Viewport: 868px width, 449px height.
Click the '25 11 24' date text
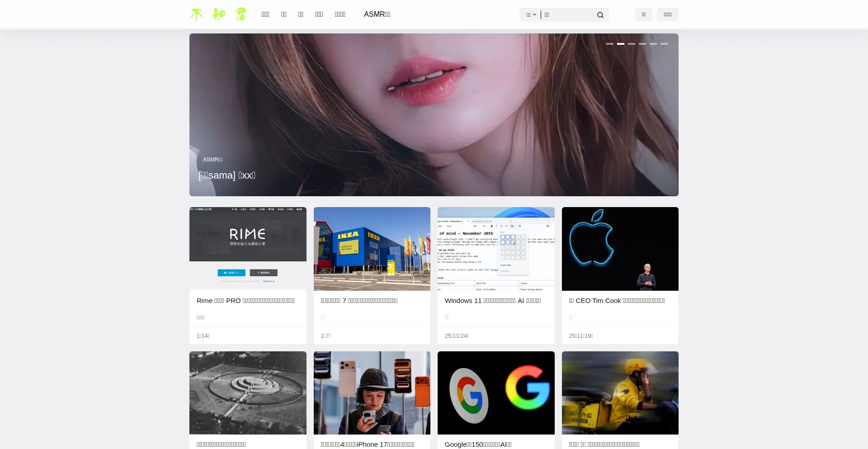click(x=457, y=336)
